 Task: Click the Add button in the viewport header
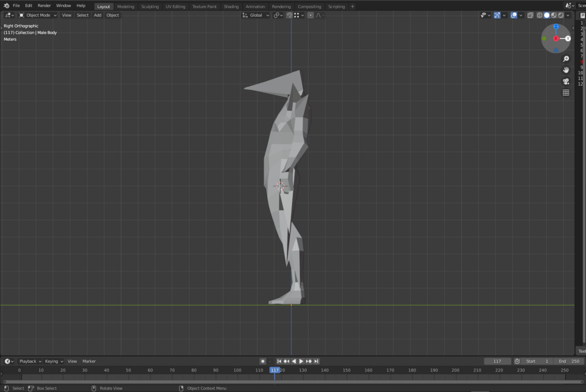[x=97, y=15]
